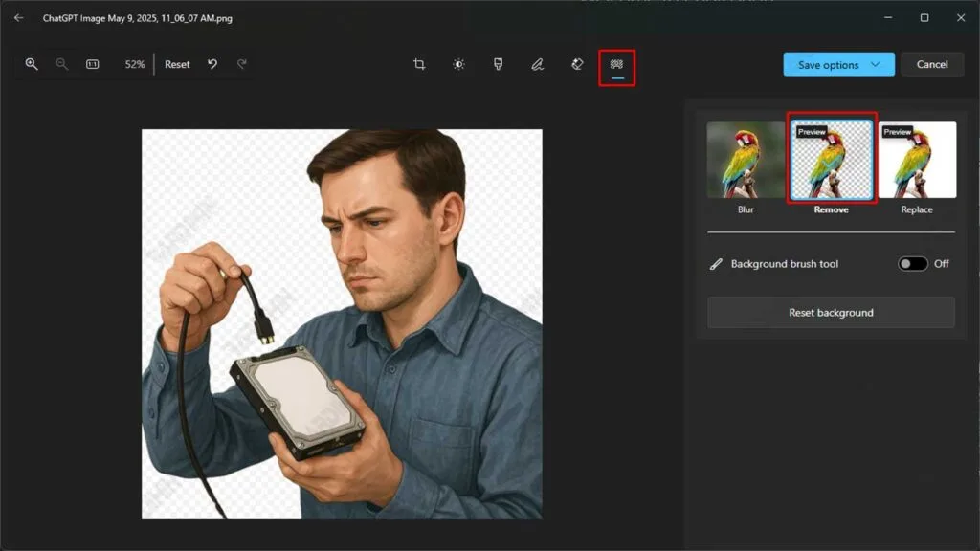Zoom in using the magnifier plus icon
The image size is (980, 551).
click(x=32, y=64)
